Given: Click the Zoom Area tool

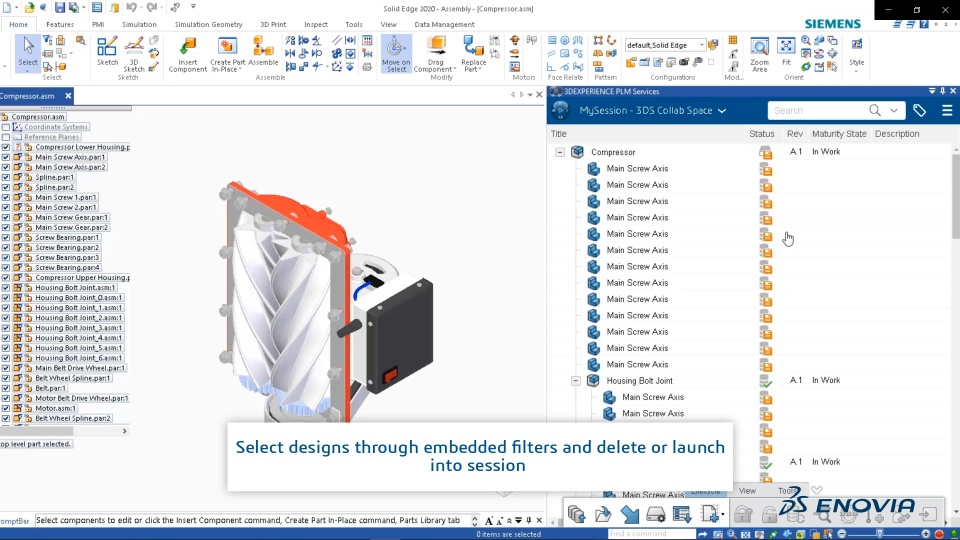Looking at the screenshot, I should point(759,54).
